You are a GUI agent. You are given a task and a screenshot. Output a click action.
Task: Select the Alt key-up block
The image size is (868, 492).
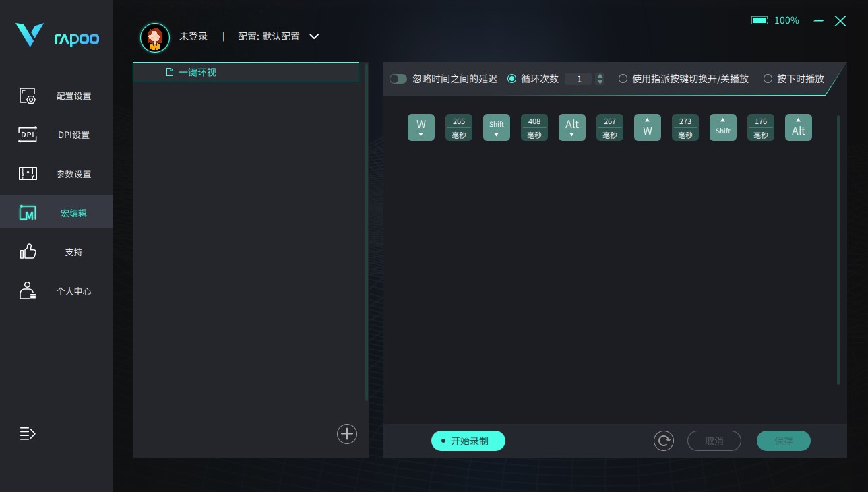799,127
